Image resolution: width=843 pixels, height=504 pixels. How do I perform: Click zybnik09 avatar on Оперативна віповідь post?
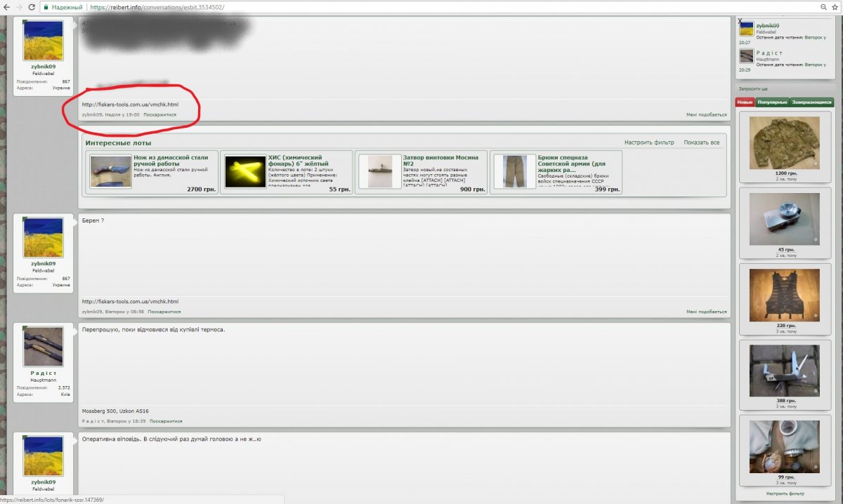[x=44, y=456]
